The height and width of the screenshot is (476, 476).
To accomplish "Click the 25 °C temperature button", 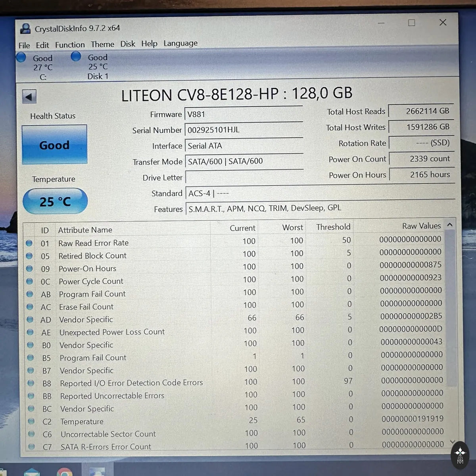I will (x=55, y=202).
